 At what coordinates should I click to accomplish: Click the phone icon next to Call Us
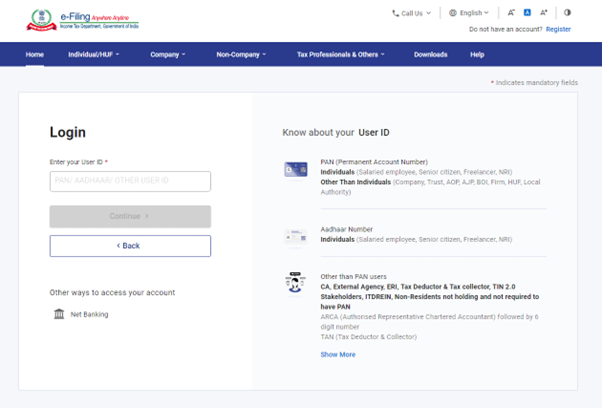[395, 13]
